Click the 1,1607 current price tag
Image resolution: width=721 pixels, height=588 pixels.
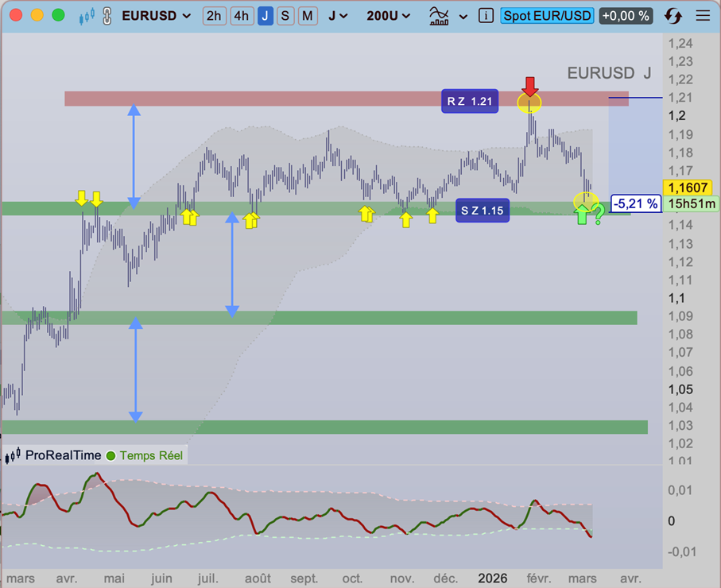(688, 188)
